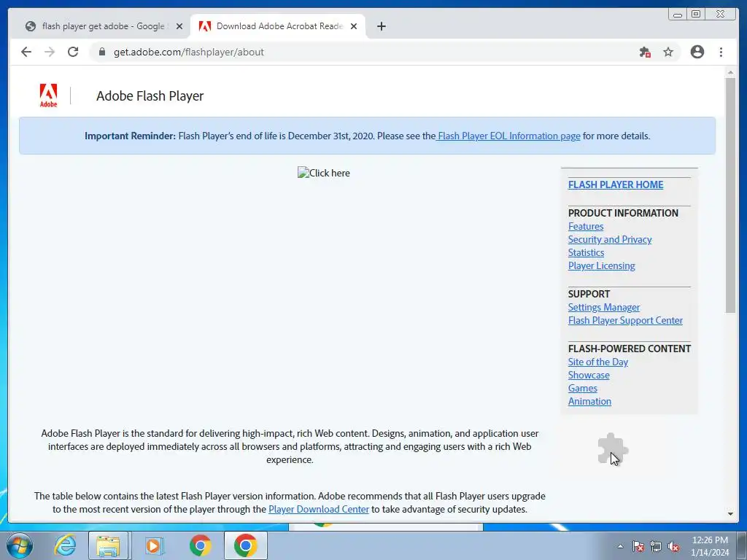The width and height of the screenshot is (747, 560).
Task: Click the network tray icon
Action: tap(656, 546)
